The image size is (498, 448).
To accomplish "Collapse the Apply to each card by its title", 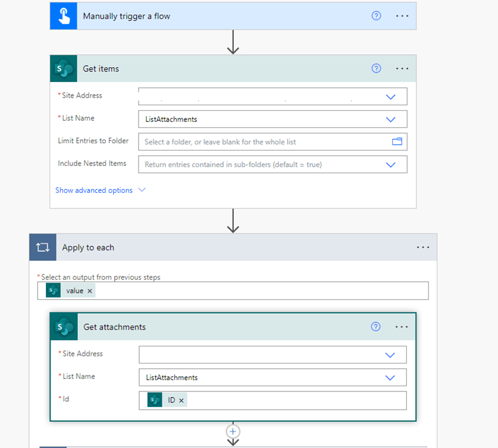I will pyautogui.click(x=88, y=248).
